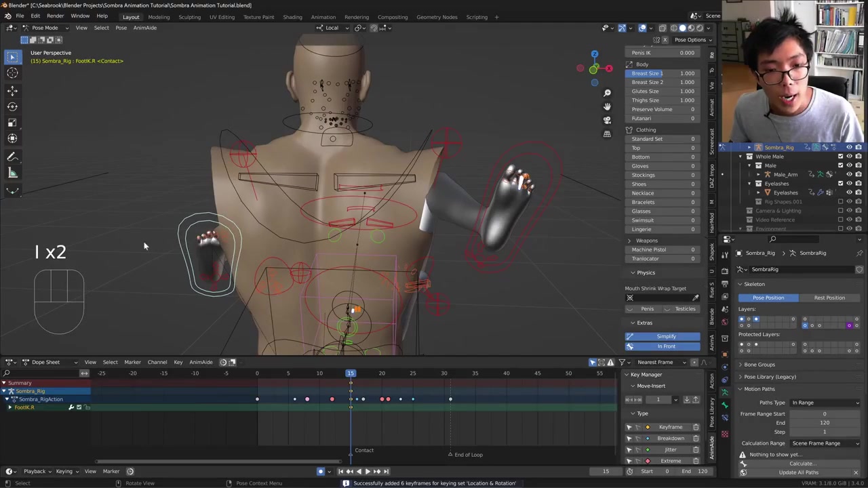Select the Scale tool in the toolbar
Screen dimensions: 868x488
coord(12,123)
